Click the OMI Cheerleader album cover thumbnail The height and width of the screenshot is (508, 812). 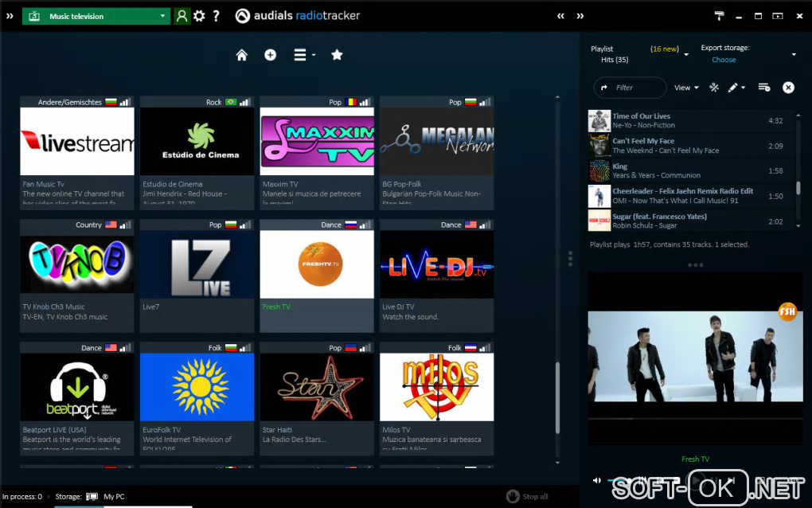(599, 196)
